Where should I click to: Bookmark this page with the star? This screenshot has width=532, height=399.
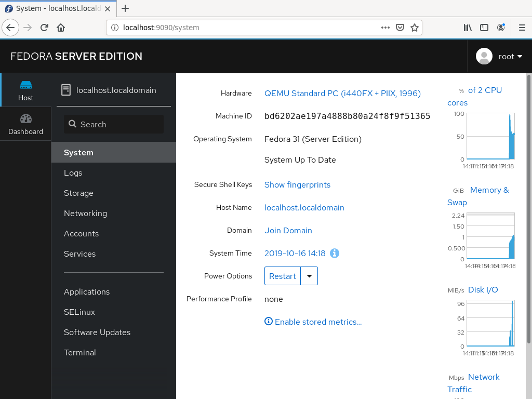click(x=414, y=28)
